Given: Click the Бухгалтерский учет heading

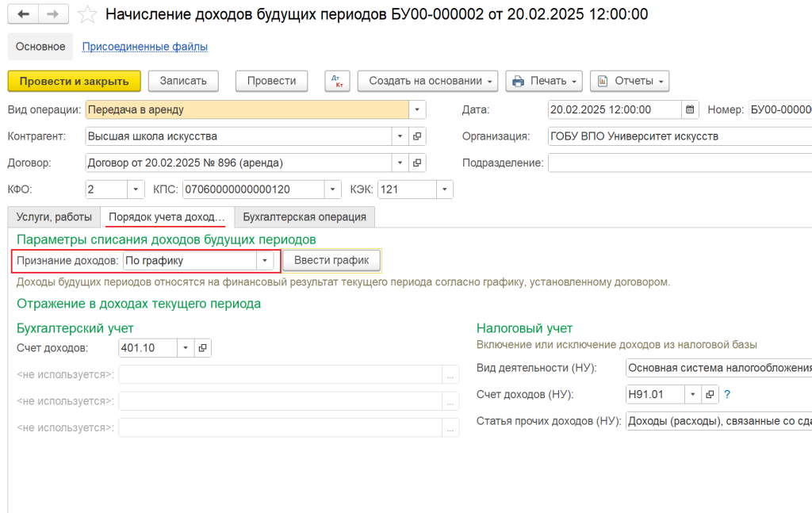Looking at the screenshot, I should 75,328.
